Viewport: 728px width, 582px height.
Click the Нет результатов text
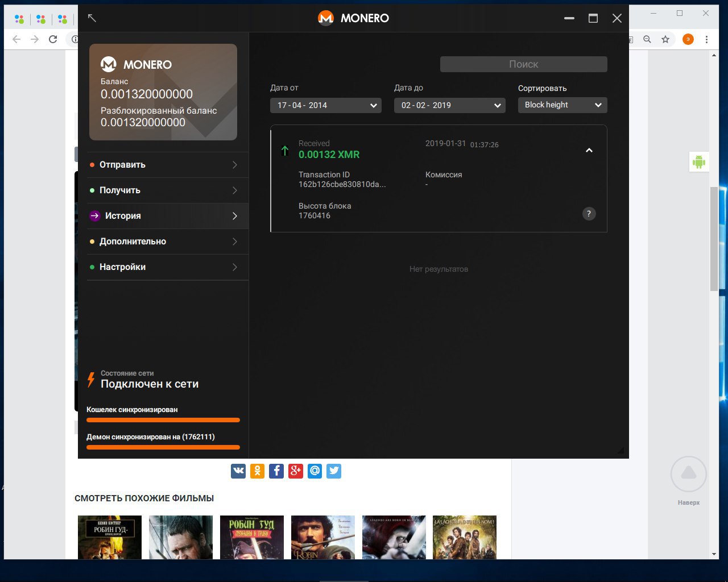pyautogui.click(x=439, y=269)
